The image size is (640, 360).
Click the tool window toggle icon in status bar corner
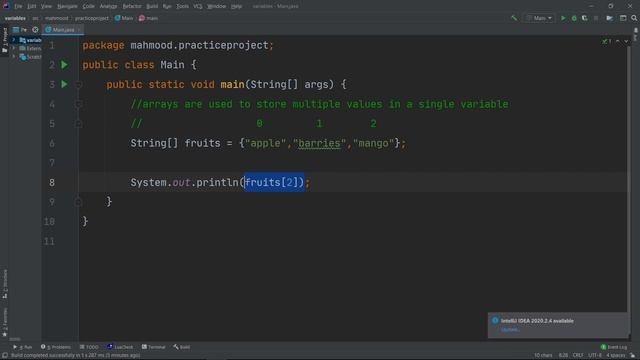click(x=4, y=356)
